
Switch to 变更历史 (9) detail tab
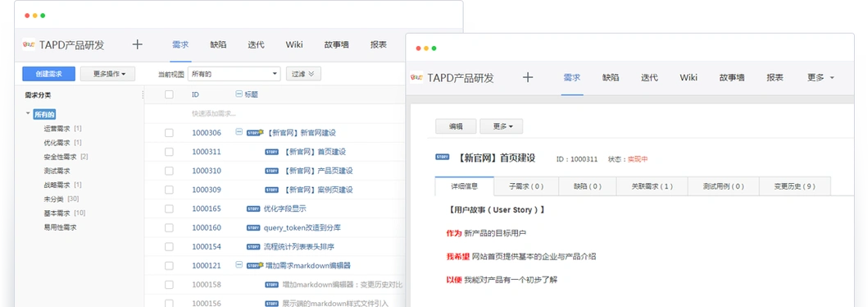[x=794, y=187]
